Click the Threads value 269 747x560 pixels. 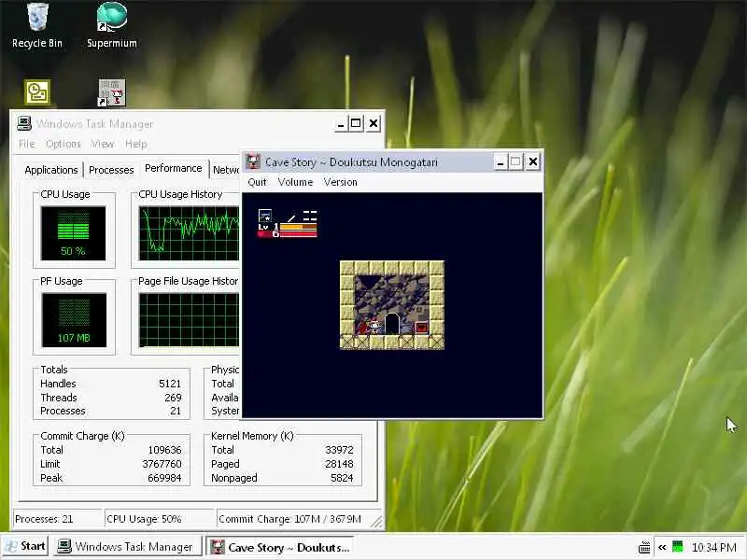(173, 398)
